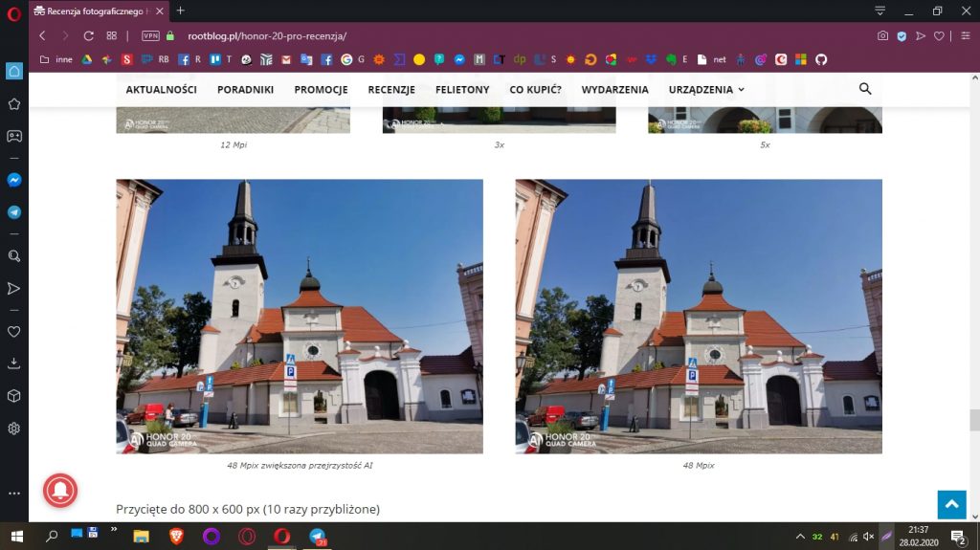Open the Opera main menu logo
This screenshot has height=550, width=980.
click(x=13, y=13)
